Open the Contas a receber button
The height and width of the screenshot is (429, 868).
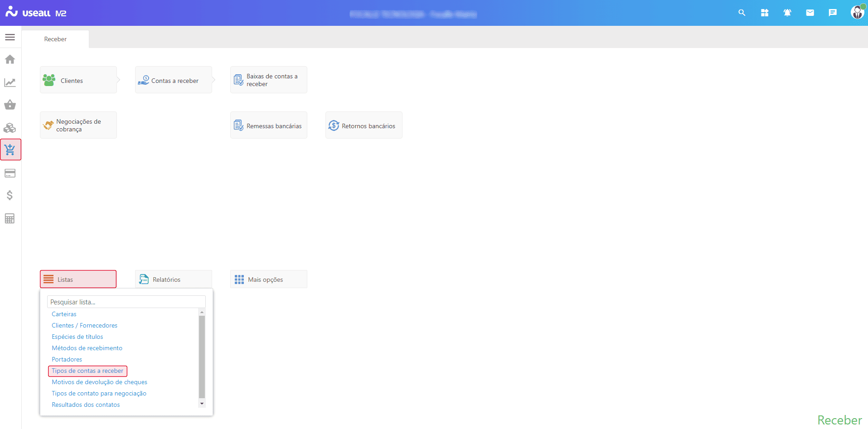[x=174, y=81]
